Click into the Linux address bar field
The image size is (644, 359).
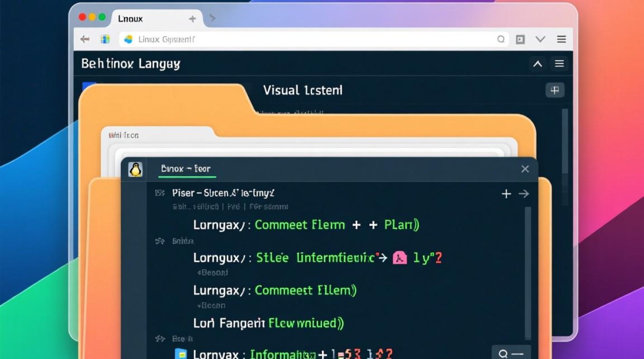[x=307, y=39]
